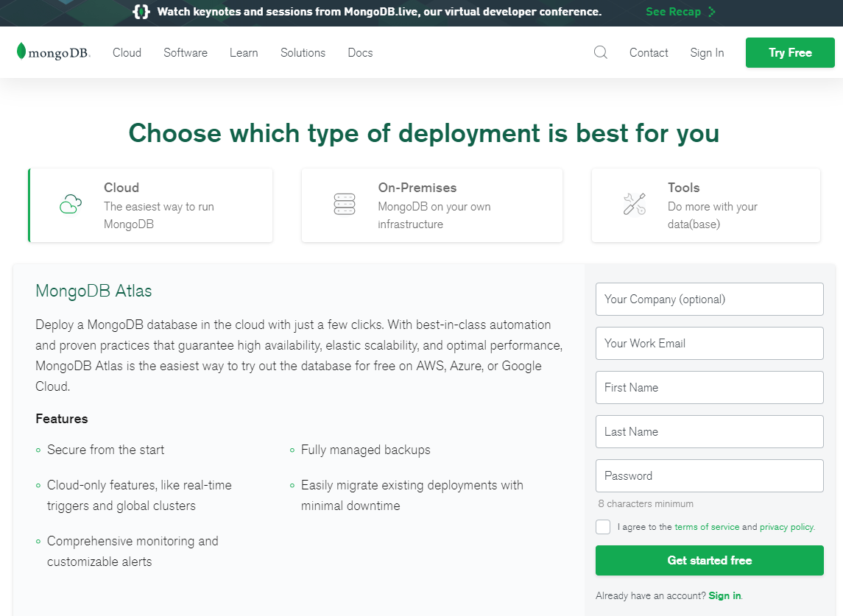
Task: Select the Cloud deployment tab card
Action: pyautogui.click(x=150, y=205)
